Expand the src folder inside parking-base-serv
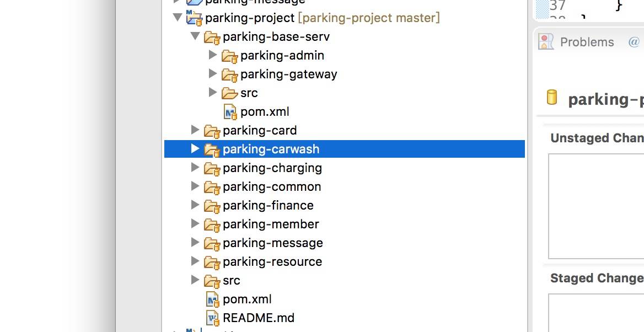The width and height of the screenshot is (644, 332). (x=212, y=92)
